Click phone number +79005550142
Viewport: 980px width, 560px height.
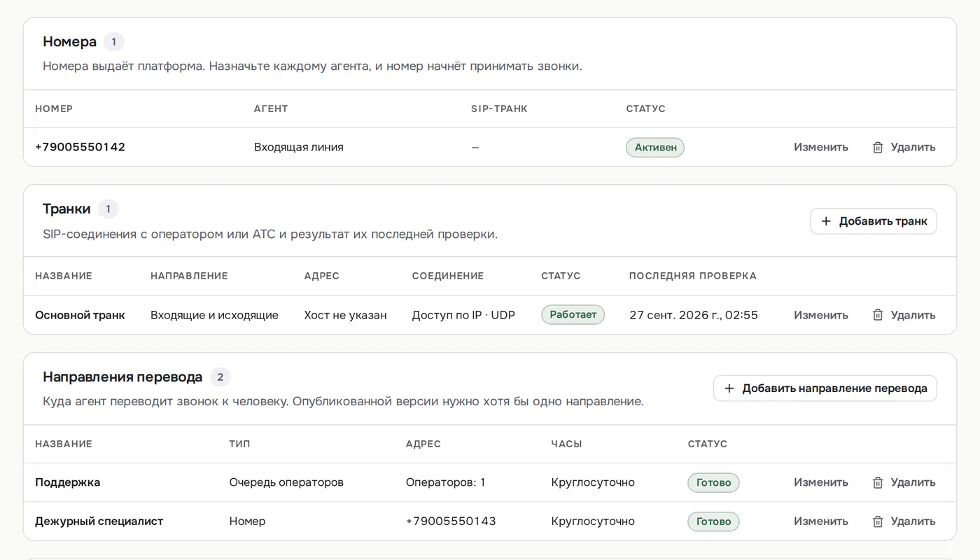click(x=80, y=147)
